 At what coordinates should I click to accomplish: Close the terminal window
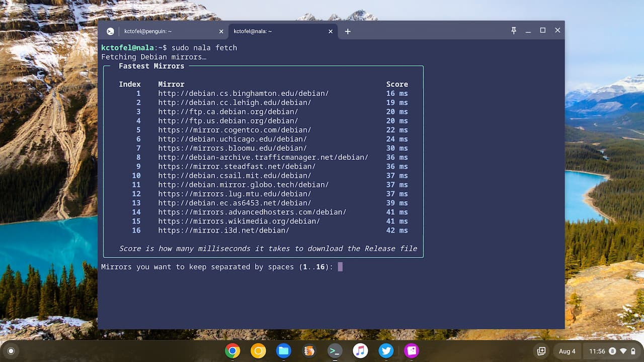click(x=557, y=31)
